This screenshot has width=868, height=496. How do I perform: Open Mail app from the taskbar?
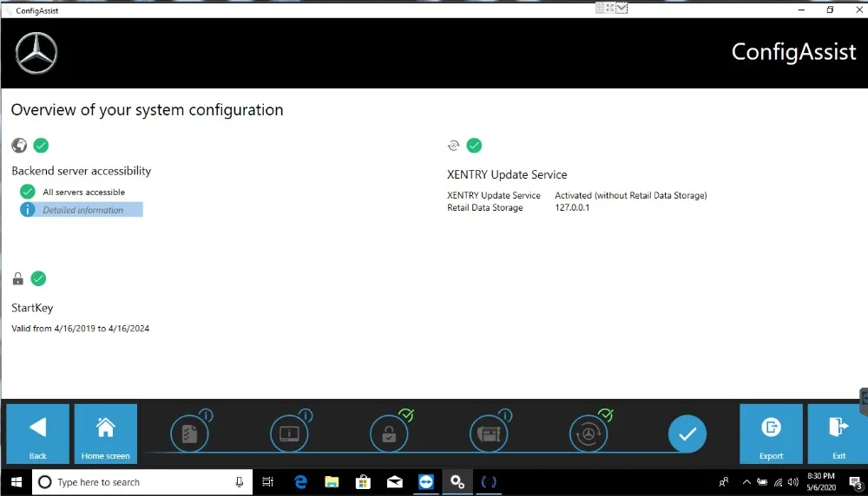pos(395,482)
